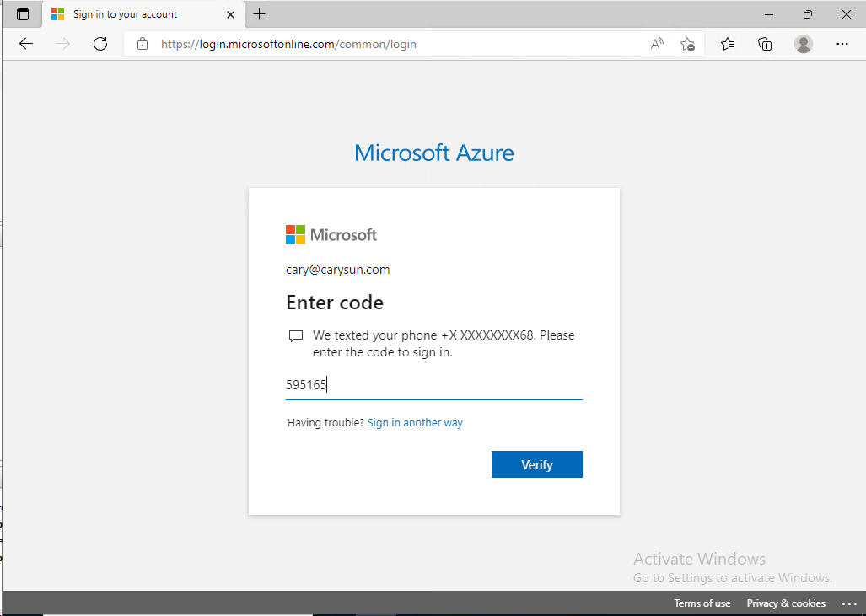866x616 pixels.
Task: Go back to the previous page
Action: (26, 44)
